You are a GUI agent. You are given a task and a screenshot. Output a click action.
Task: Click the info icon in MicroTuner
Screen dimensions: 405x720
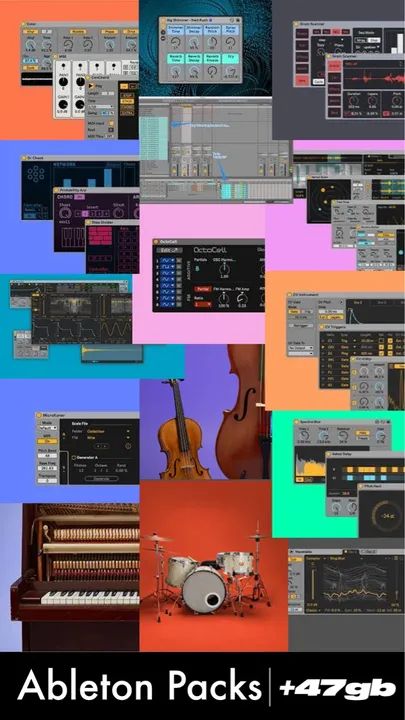[128, 446]
